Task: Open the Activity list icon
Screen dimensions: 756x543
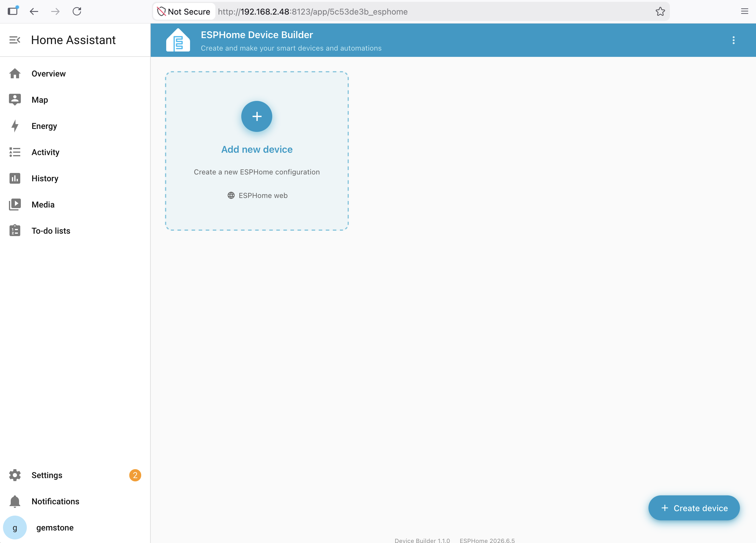Action: [15, 152]
